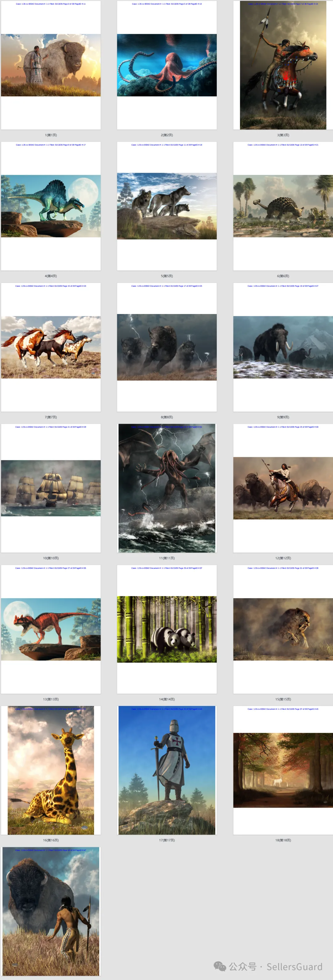
Task: Select the leaping saber-toothed cat thumbnail
Action: pyautogui.click(x=283, y=630)
